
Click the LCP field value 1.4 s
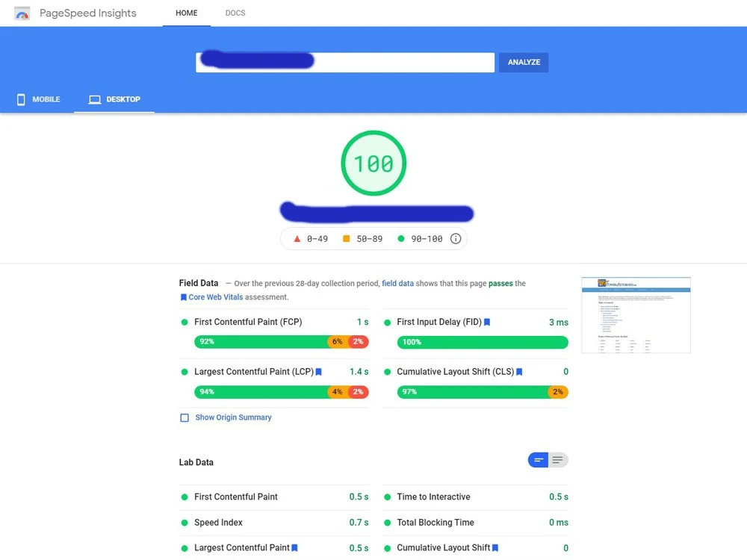pyautogui.click(x=359, y=372)
